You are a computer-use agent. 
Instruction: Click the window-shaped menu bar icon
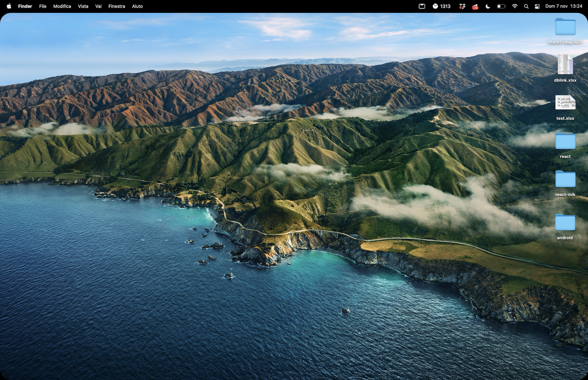coord(422,6)
